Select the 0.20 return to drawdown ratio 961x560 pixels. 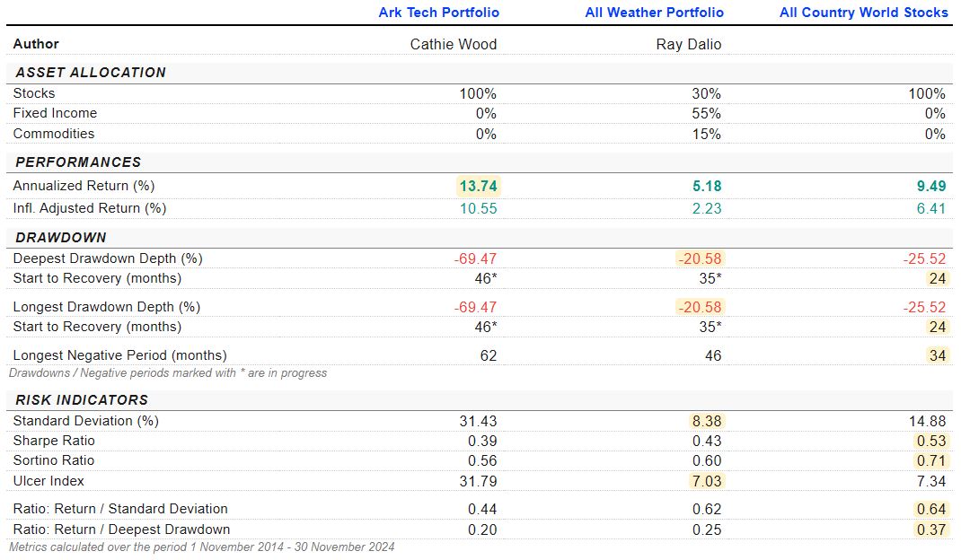pos(482,530)
